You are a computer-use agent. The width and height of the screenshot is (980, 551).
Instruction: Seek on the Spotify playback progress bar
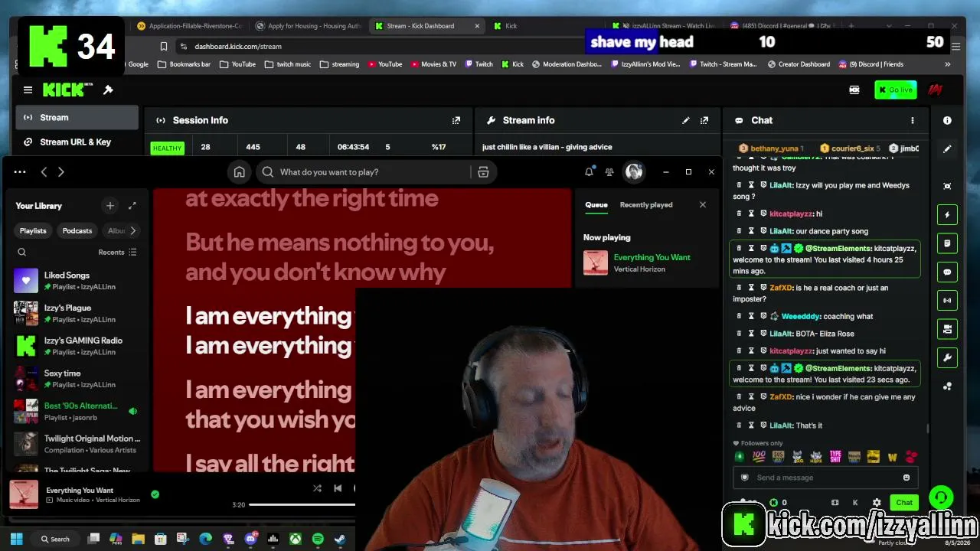[x=302, y=505]
